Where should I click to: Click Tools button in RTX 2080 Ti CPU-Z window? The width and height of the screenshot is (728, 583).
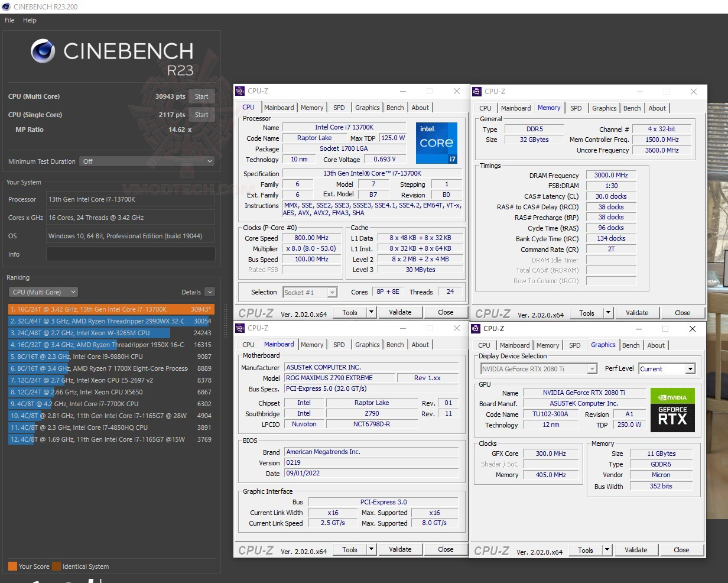(586, 550)
